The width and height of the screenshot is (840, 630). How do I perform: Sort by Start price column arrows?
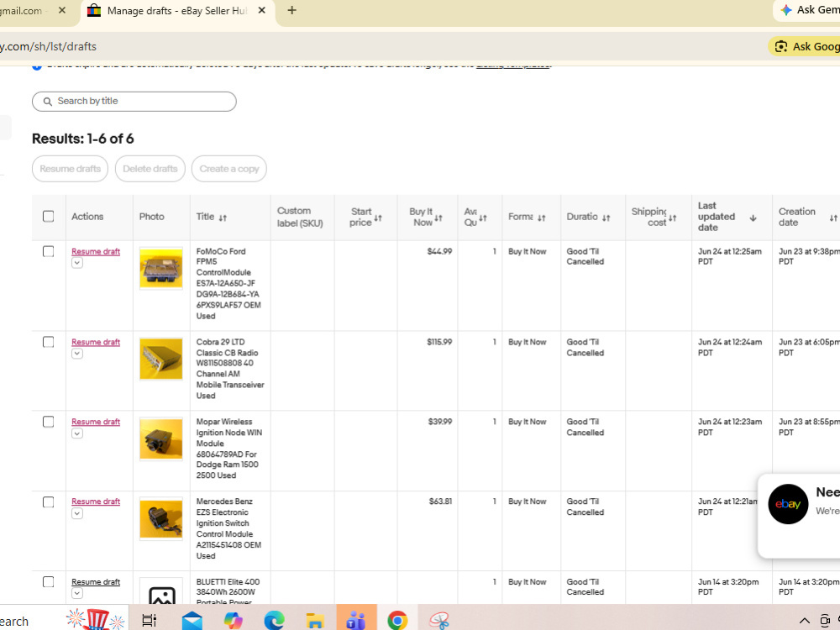tap(378, 218)
